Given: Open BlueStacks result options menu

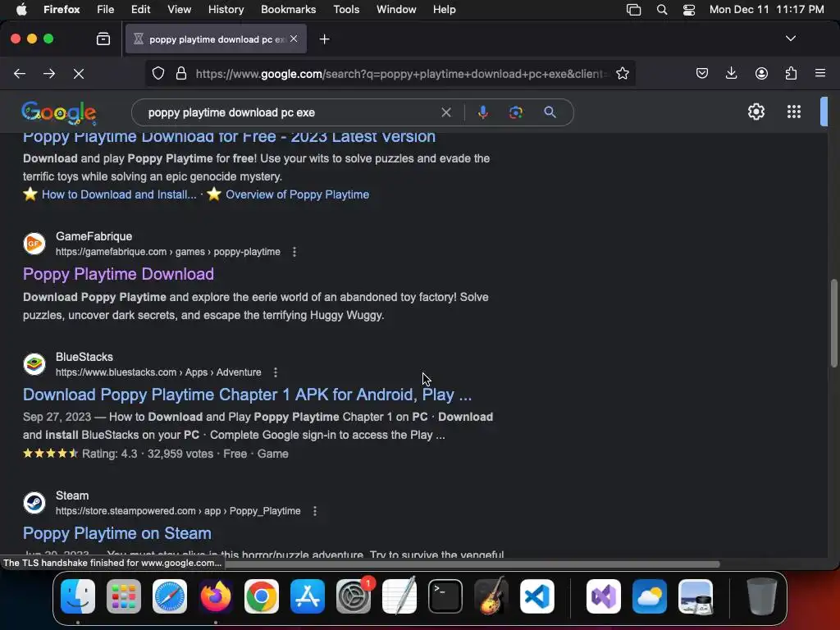Looking at the screenshot, I should (276, 372).
